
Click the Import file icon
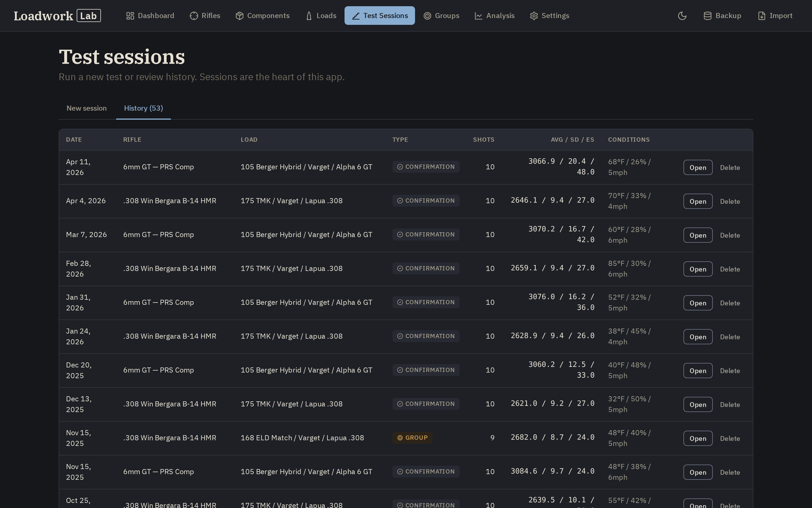(x=762, y=16)
